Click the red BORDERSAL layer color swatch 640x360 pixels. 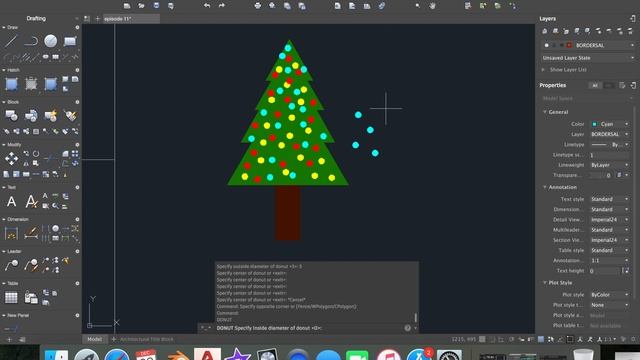569,45
